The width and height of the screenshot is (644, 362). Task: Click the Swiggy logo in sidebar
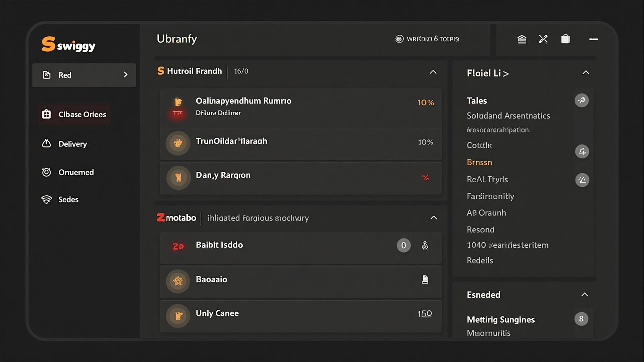click(68, 45)
